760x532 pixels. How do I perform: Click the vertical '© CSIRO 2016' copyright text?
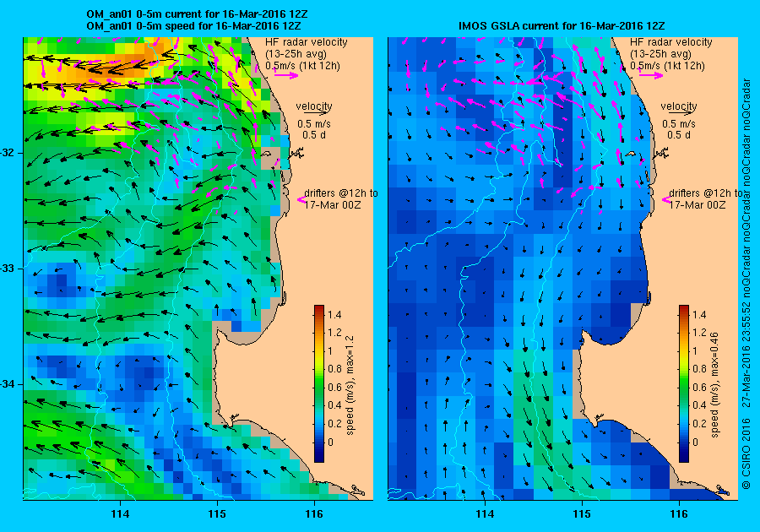[x=746, y=452]
